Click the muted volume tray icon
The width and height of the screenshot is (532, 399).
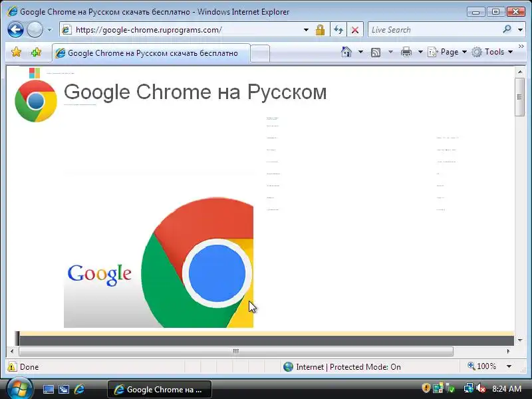[x=481, y=388]
